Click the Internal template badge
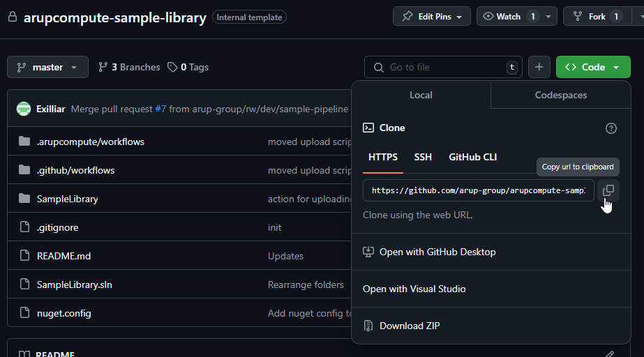Image resolution: width=644 pixels, height=357 pixels. point(249,17)
